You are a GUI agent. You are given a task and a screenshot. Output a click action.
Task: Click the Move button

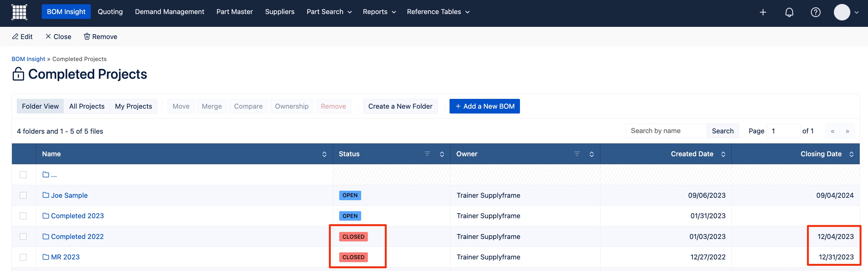pos(181,106)
